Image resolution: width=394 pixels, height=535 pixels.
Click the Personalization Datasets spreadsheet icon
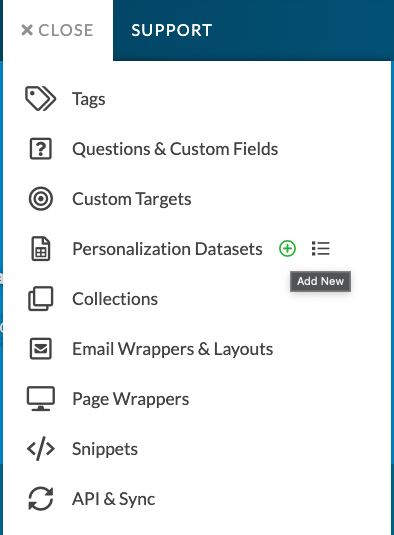(41, 249)
